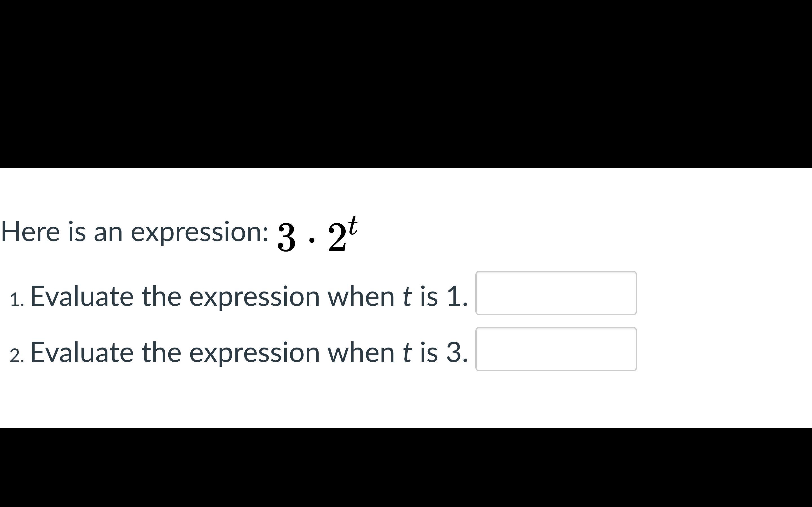The width and height of the screenshot is (812, 507).
Task: Click the answer box for t is 3
Action: (556, 349)
